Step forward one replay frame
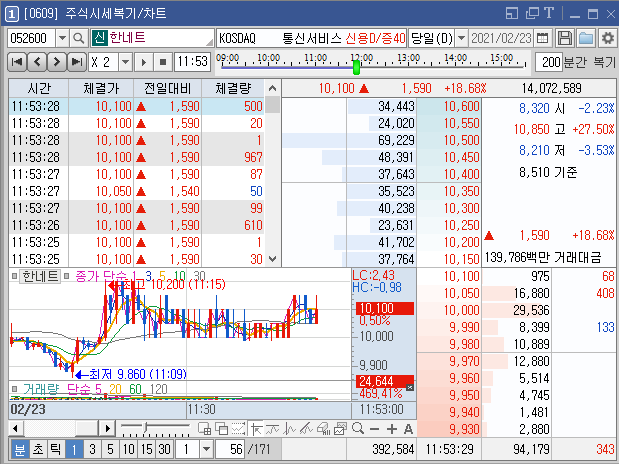 tap(56, 62)
